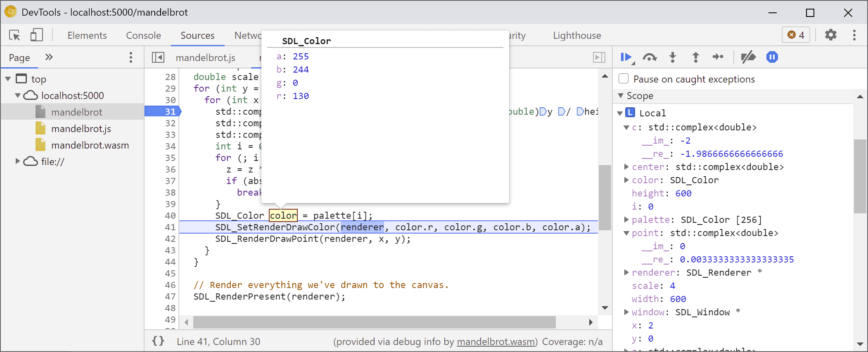Hide the file navigator sidebar

point(158,57)
